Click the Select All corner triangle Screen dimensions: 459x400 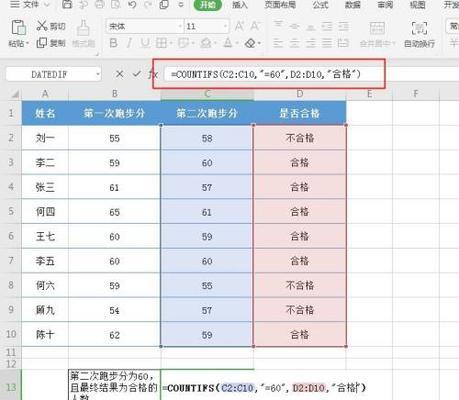pyautogui.click(x=14, y=95)
